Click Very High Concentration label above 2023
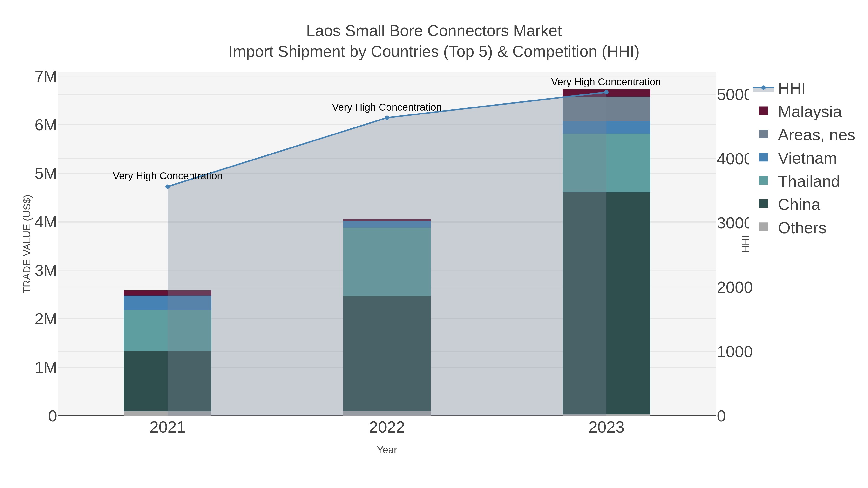 [606, 82]
